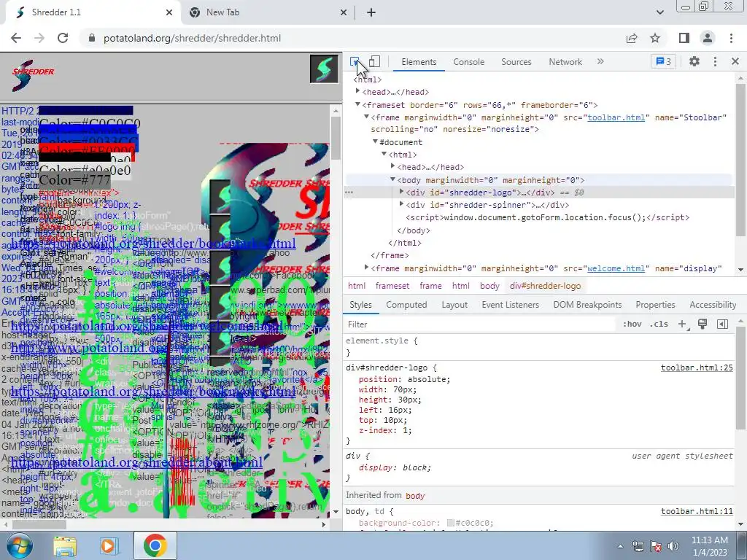Open the DOM Breakpoints tab

[587, 305]
